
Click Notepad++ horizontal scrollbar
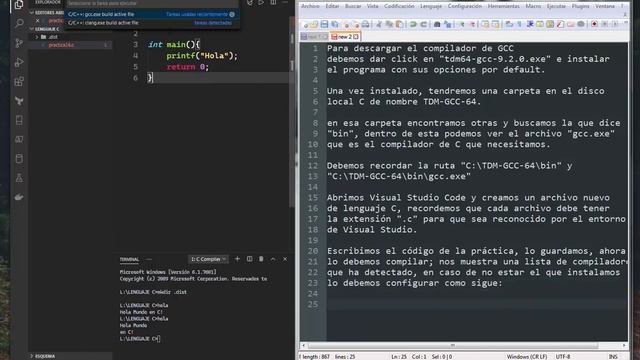click(x=453, y=345)
